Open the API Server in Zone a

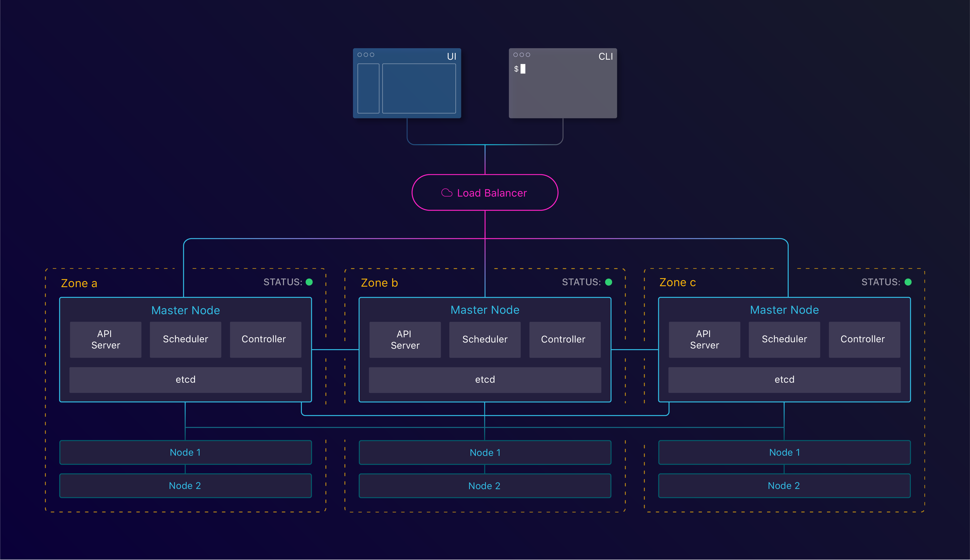tap(105, 340)
